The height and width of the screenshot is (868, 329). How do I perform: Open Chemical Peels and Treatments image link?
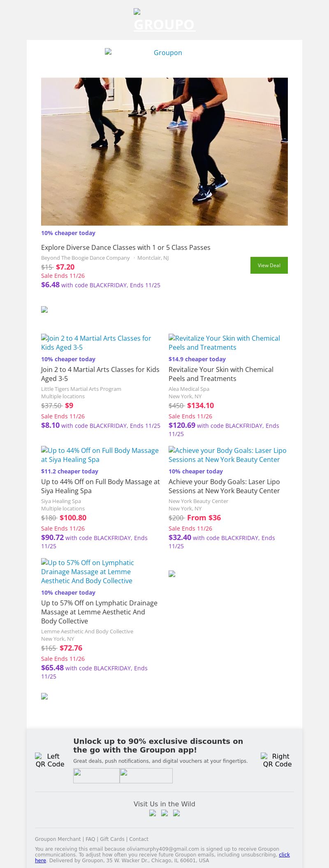[x=224, y=342]
